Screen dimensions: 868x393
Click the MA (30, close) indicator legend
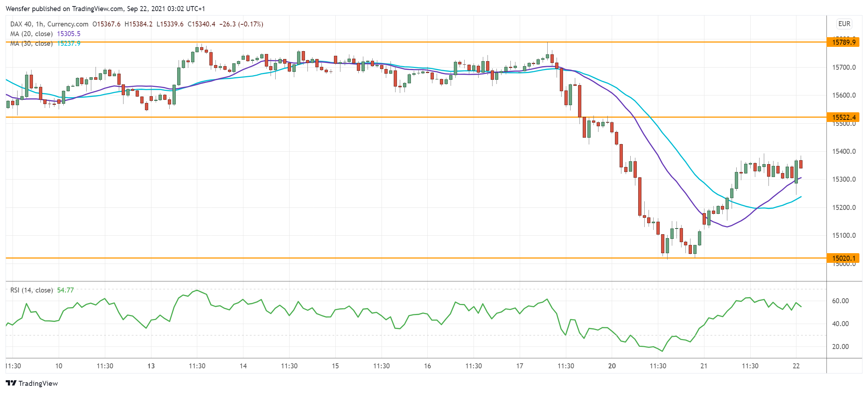(31, 43)
